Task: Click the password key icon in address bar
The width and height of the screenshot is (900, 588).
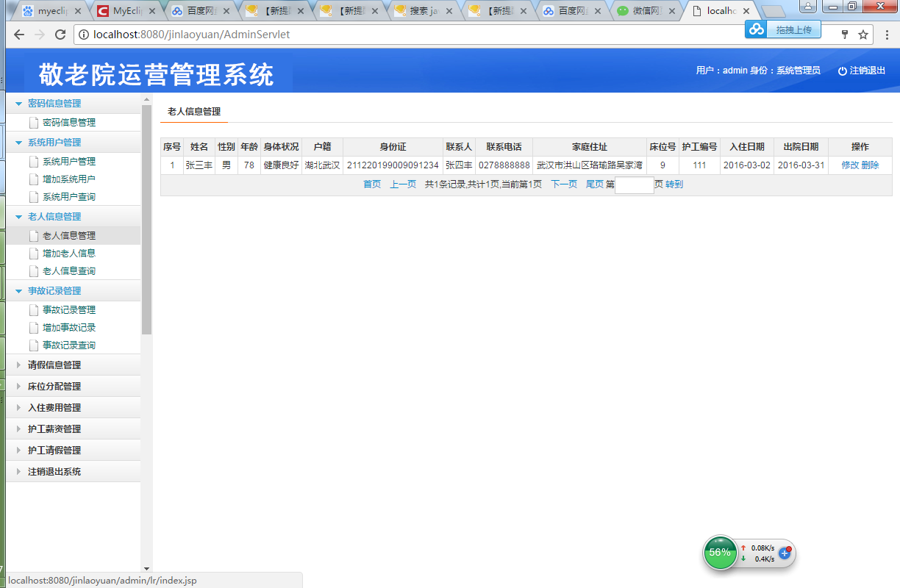Action: (x=845, y=35)
